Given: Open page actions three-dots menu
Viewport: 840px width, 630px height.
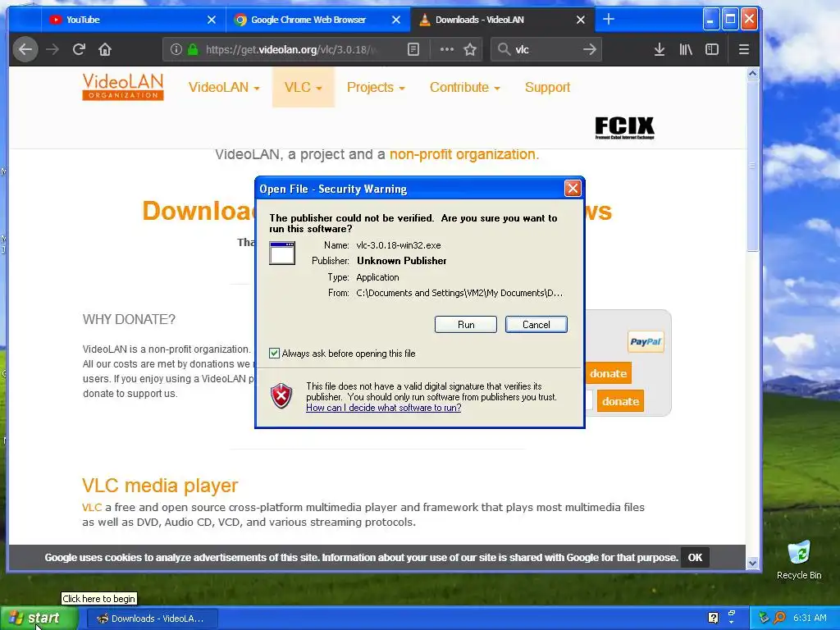Looking at the screenshot, I should (x=447, y=49).
